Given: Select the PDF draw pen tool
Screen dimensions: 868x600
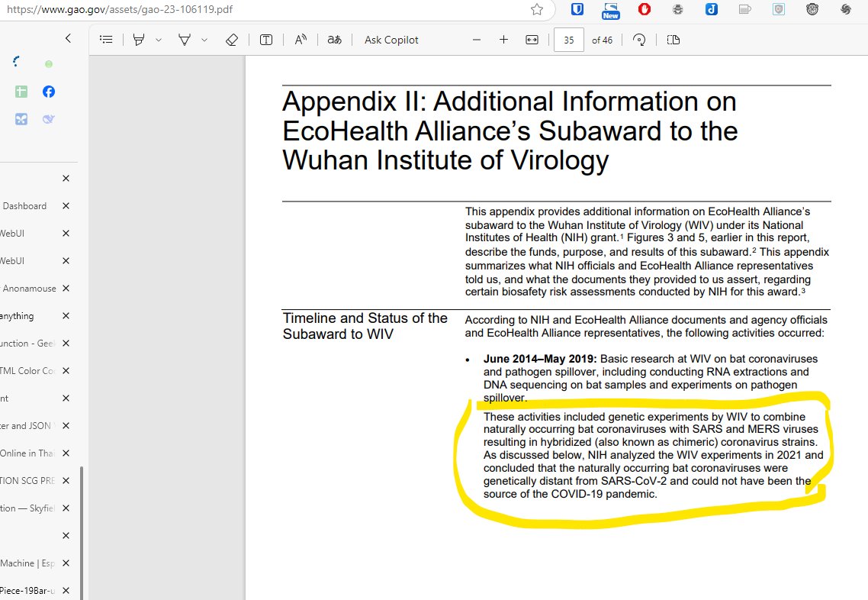Looking at the screenshot, I should click(x=185, y=40).
